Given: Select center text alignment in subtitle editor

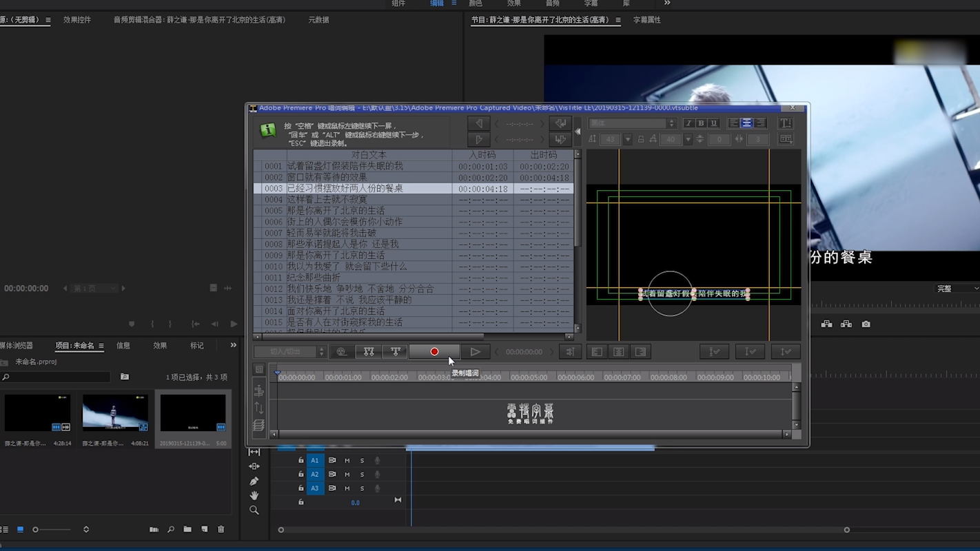Looking at the screenshot, I should click(x=746, y=123).
